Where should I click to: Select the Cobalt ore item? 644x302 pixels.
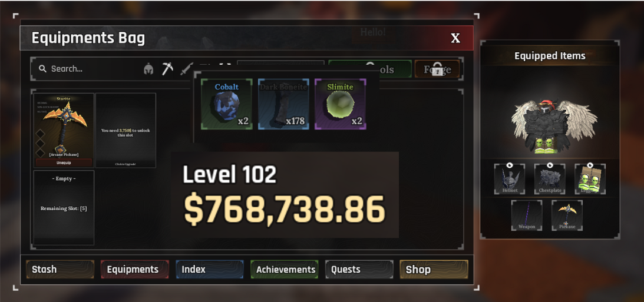point(227,104)
